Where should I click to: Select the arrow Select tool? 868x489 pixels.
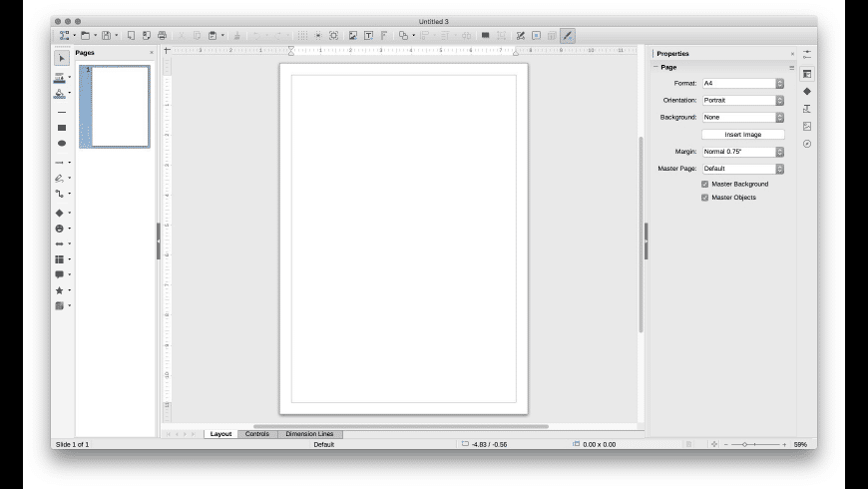(62, 58)
